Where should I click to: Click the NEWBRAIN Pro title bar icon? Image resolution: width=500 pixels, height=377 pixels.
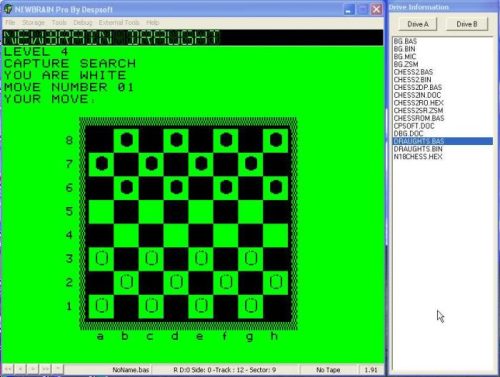pos(8,9)
